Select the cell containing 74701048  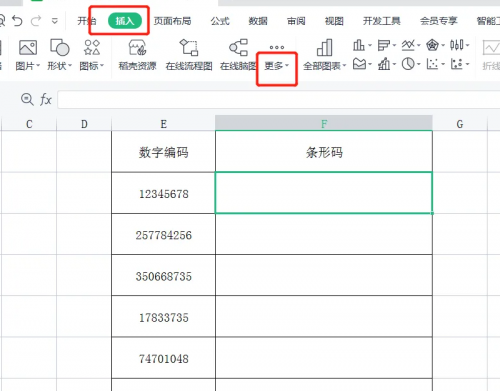tap(163, 358)
